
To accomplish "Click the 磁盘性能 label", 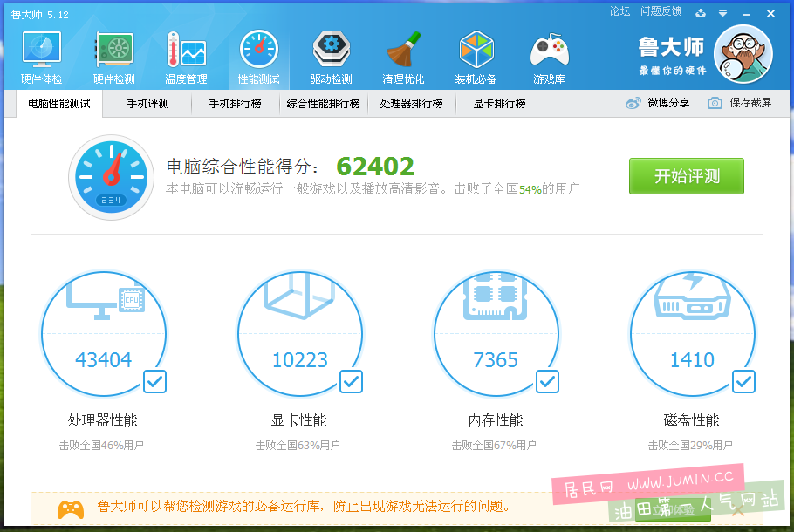I will [692, 420].
